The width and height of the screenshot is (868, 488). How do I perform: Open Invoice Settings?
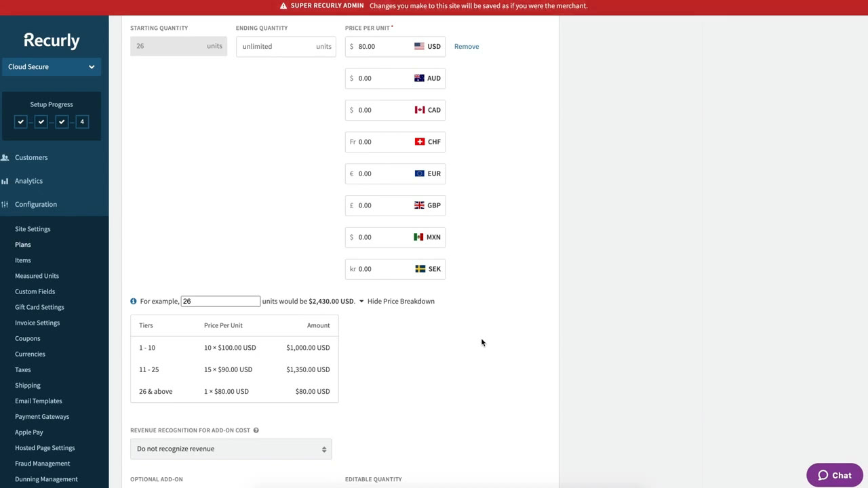pos(37,323)
